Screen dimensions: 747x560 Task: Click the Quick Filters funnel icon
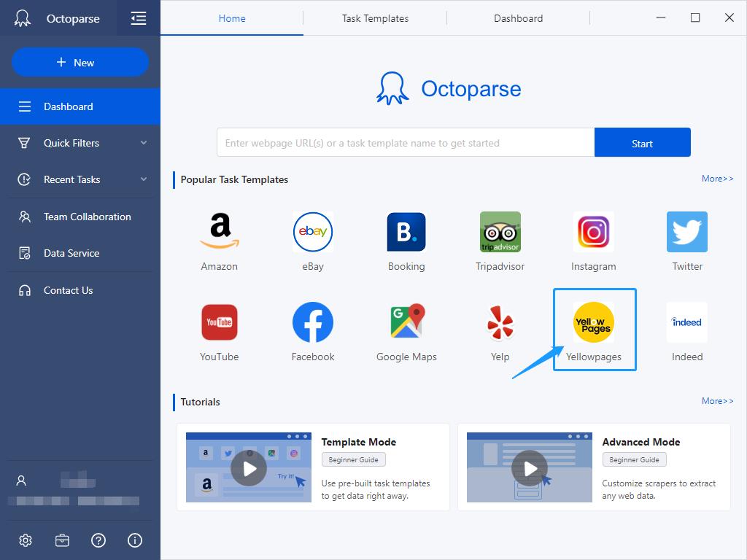24,143
